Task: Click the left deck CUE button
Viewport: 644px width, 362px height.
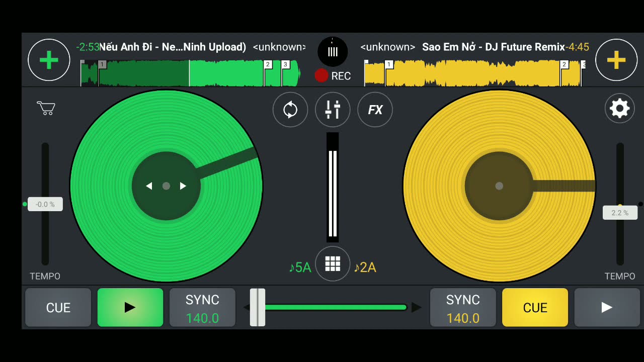Action: coord(58,307)
